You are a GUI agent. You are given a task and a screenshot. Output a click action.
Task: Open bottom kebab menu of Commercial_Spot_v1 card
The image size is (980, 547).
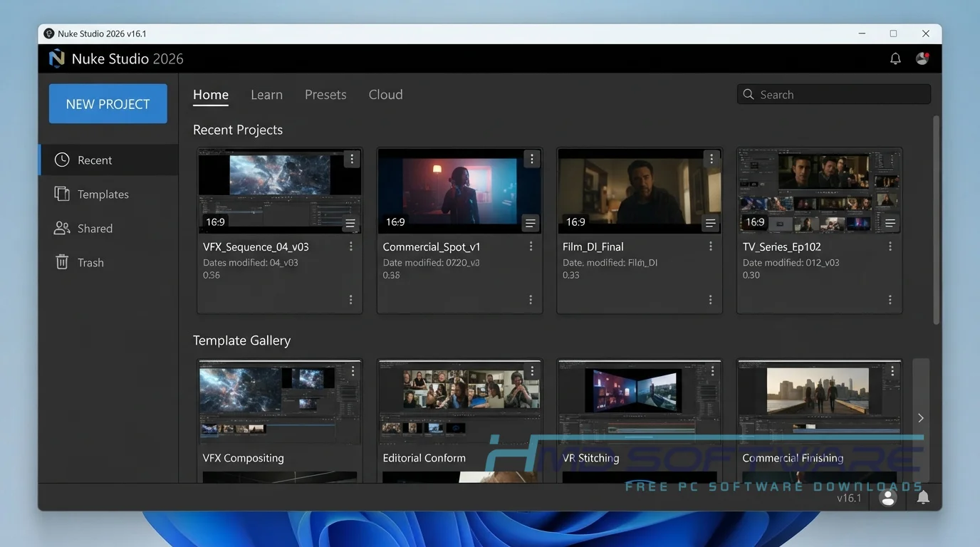tap(531, 300)
